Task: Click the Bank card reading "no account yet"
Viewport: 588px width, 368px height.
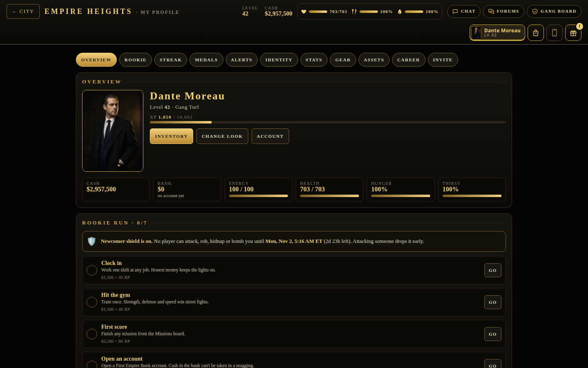Action: 187,190
